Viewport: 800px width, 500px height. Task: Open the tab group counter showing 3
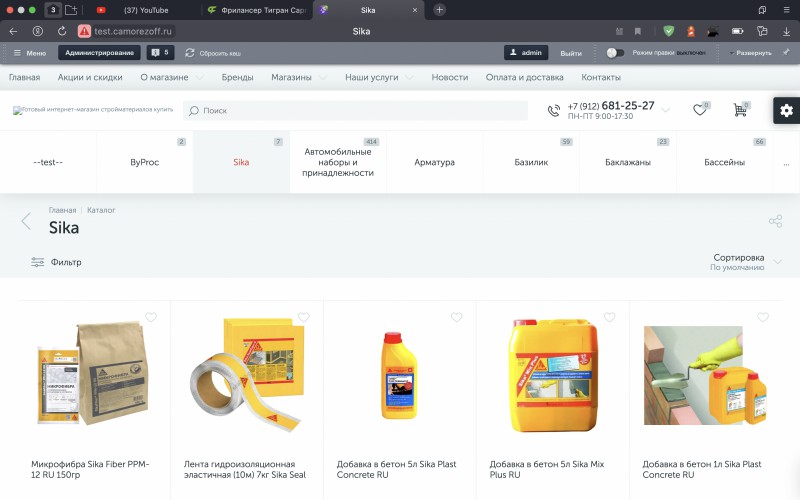(x=53, y=10)
